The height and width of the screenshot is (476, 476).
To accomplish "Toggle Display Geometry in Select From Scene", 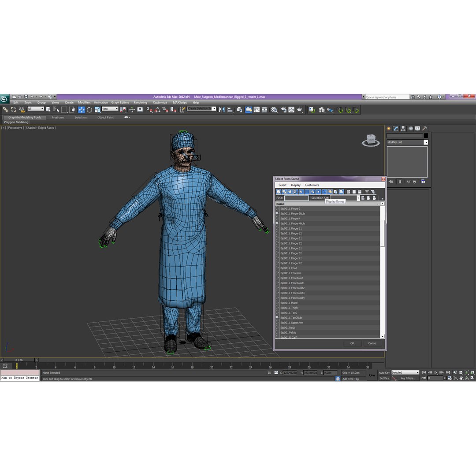I will tap(279, 192).
